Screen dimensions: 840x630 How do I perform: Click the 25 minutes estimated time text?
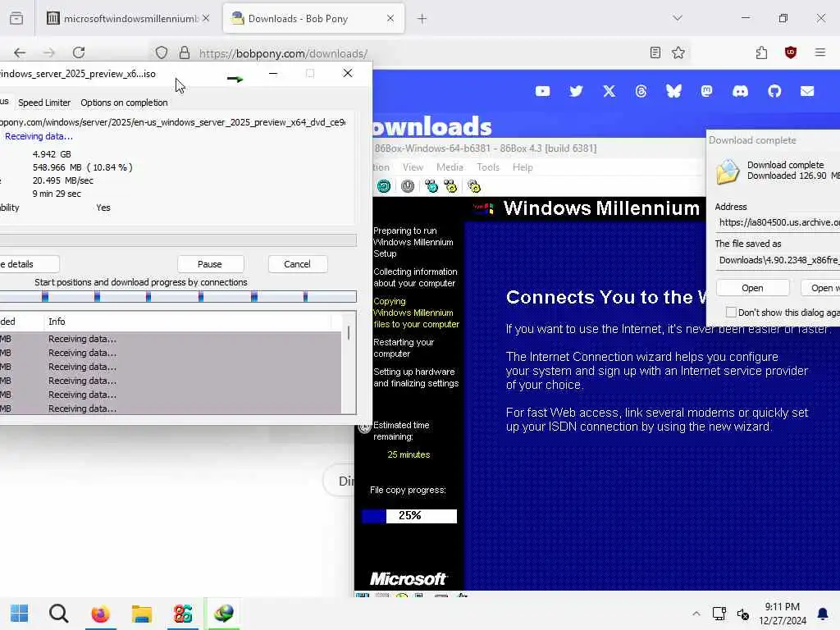click(409, 454)
